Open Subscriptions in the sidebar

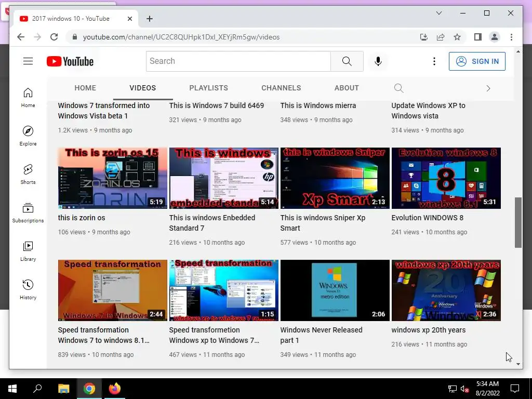(28, 212)
